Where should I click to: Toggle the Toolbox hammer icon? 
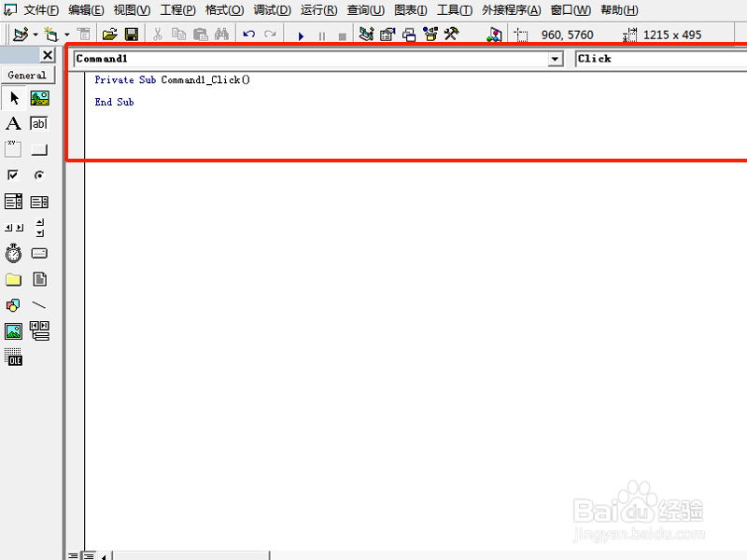click(x=451, y=34)
